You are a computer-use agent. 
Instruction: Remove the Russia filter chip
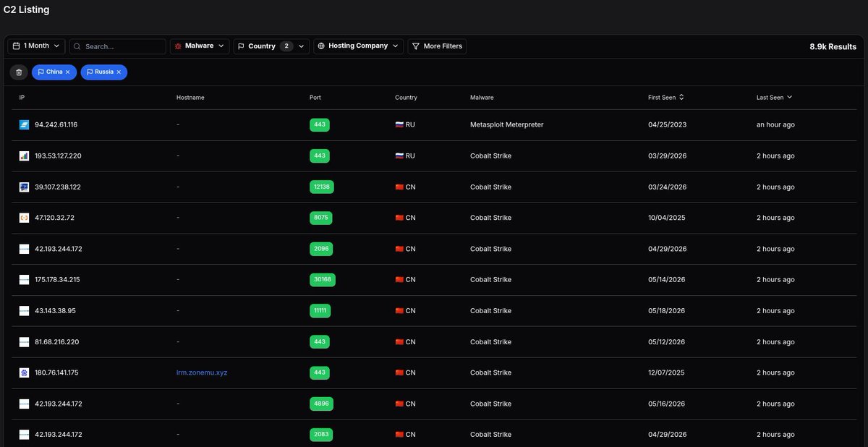point(119,72)
